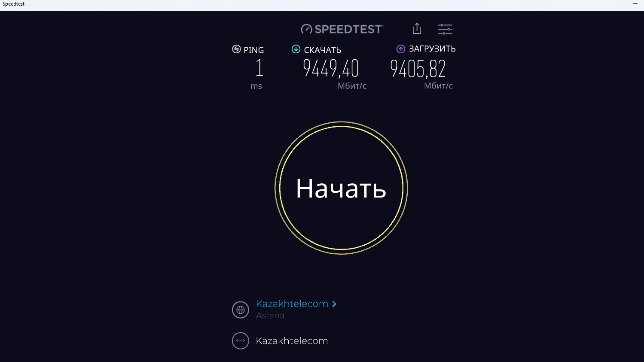Viewport: 644px width, 362px height.
Task: Click the upload arrow icon by ЗАГРУЗИТЬ
Action: [401, 49]
